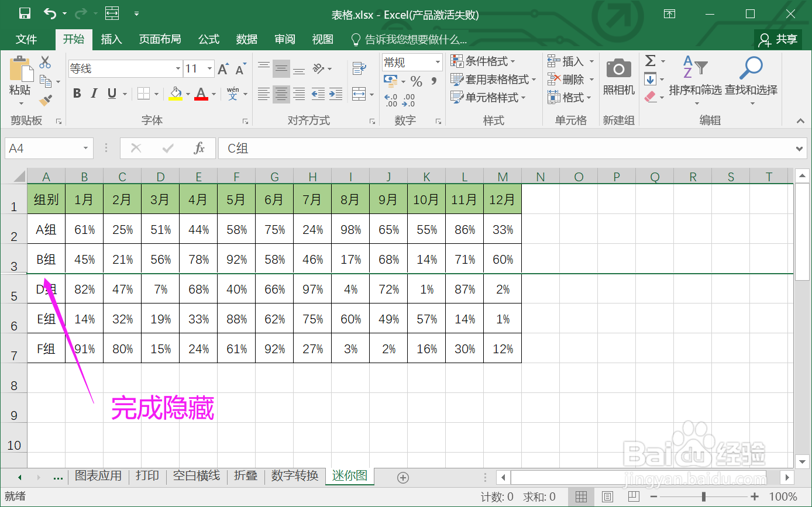Toggle italic formatting
This screenshot has width=812, height=507.
[94, 92]
